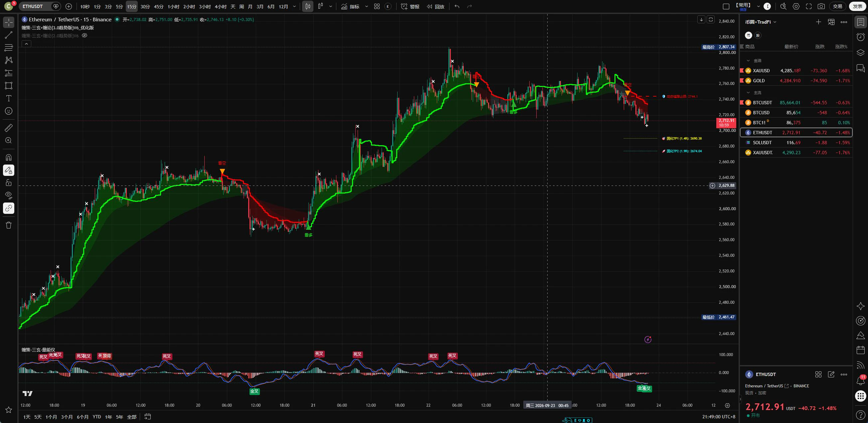Open the object tree layers panel
This screenshot has width=868, height=423.
tap(861, 53)
